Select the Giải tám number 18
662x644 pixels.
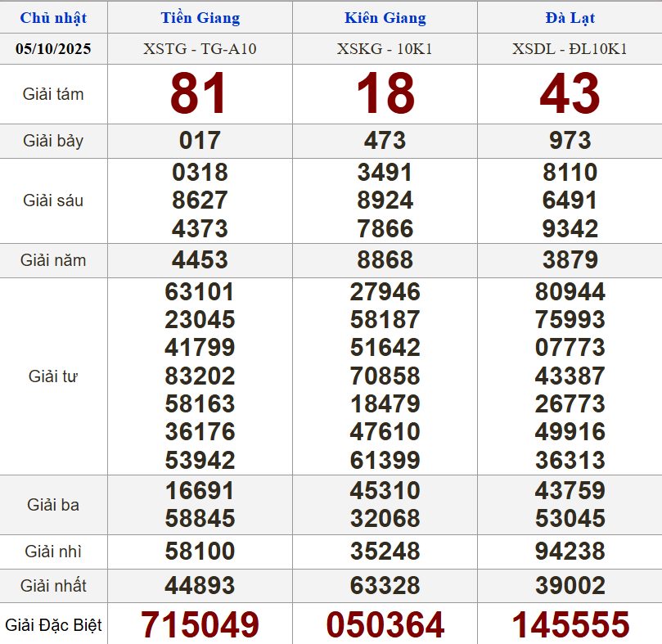click(x=385, y=94)
